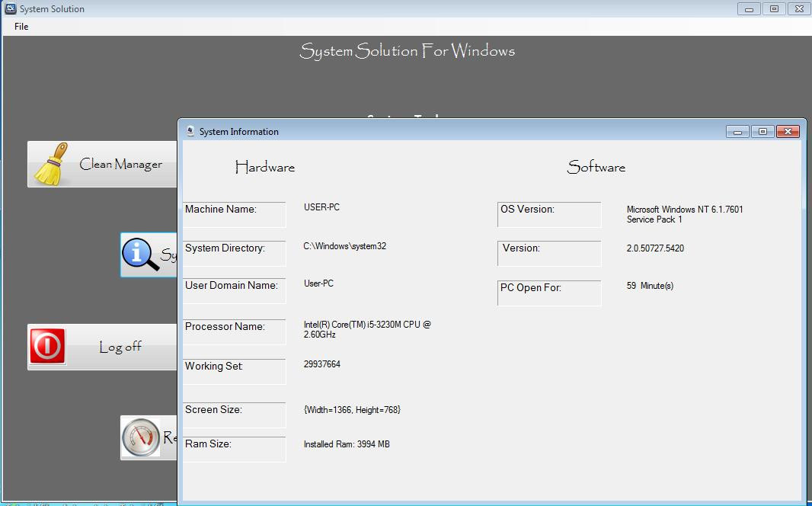The height and width of the screenshot is (506, 812).
Task: Click the System Solution For Windows heading
Action: 407,51
